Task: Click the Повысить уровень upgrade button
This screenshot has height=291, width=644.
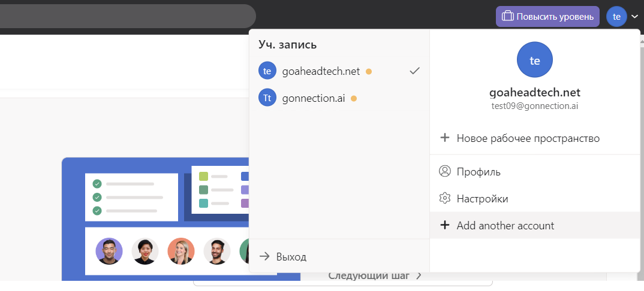Action: [x=547, y=16]
